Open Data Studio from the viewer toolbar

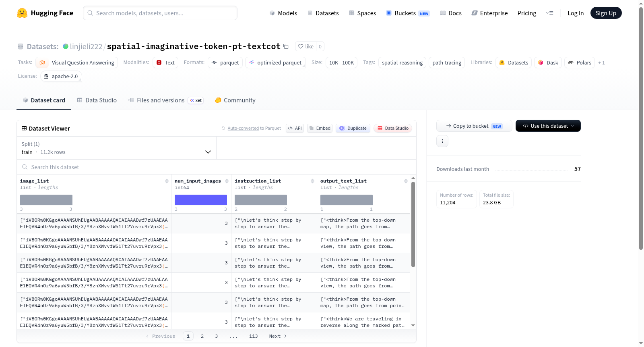393,128
